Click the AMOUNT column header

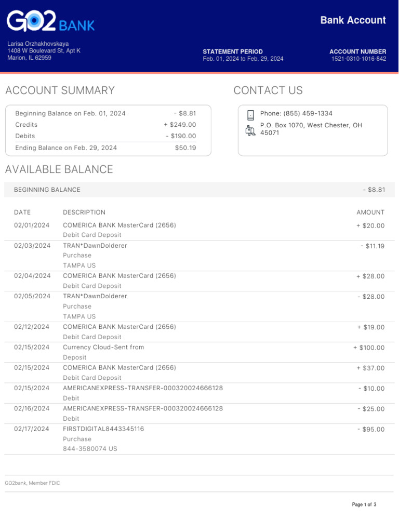[370, 212]
